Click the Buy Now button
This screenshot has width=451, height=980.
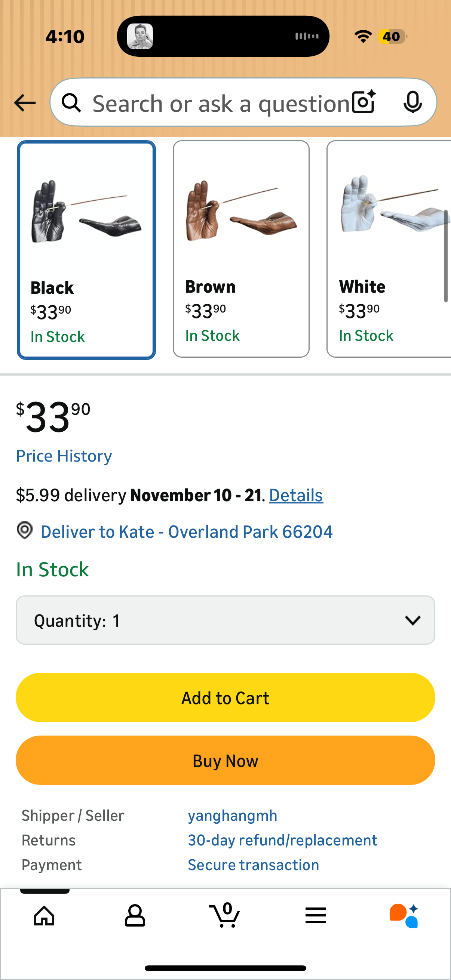pos(225,761)
